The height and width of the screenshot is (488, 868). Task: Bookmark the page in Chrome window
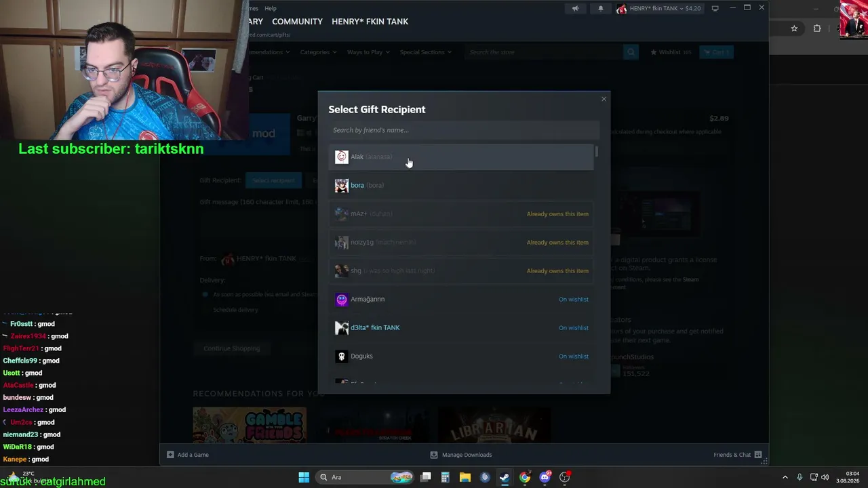click(794, 28)
